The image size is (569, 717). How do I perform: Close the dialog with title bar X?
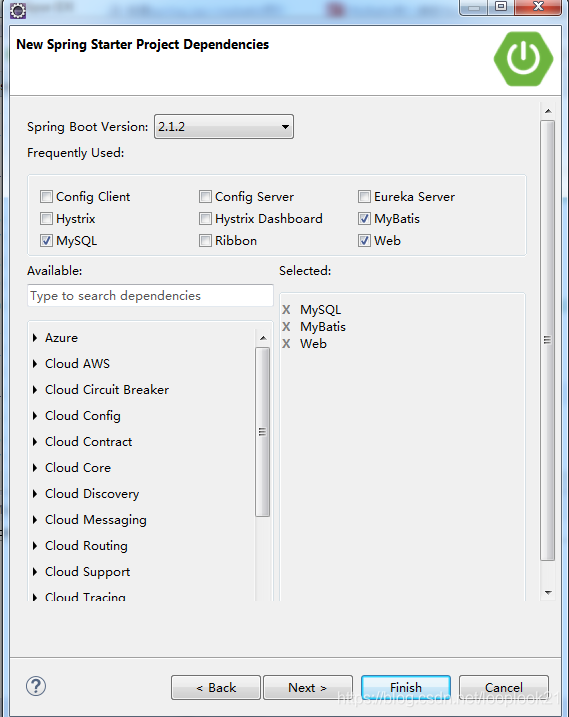click(x=538, y=6)
